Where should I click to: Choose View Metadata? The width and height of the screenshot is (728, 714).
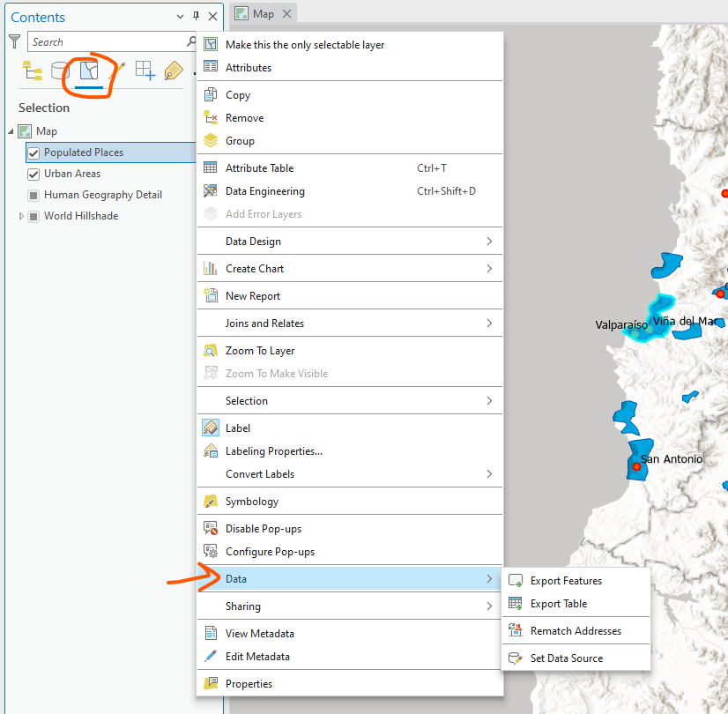coord(350,633)
